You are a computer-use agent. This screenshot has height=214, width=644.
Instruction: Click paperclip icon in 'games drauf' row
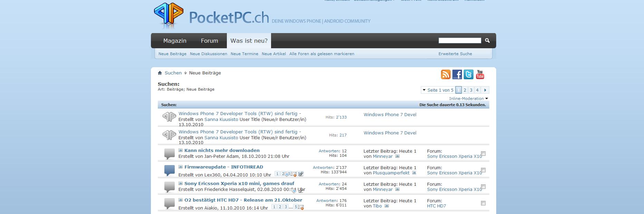301,190
